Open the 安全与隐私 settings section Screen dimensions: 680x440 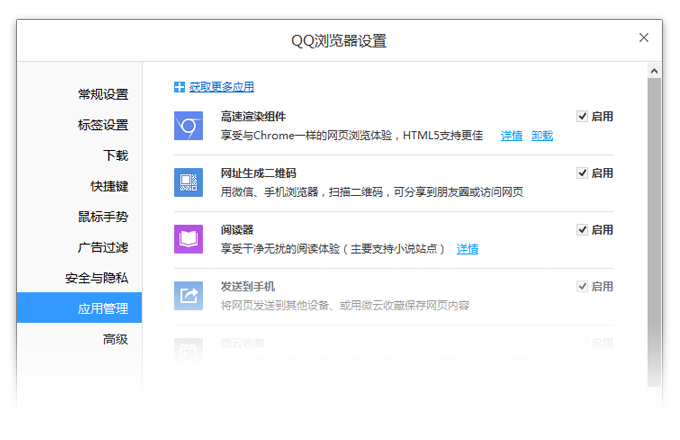click(x=97, y=278)
